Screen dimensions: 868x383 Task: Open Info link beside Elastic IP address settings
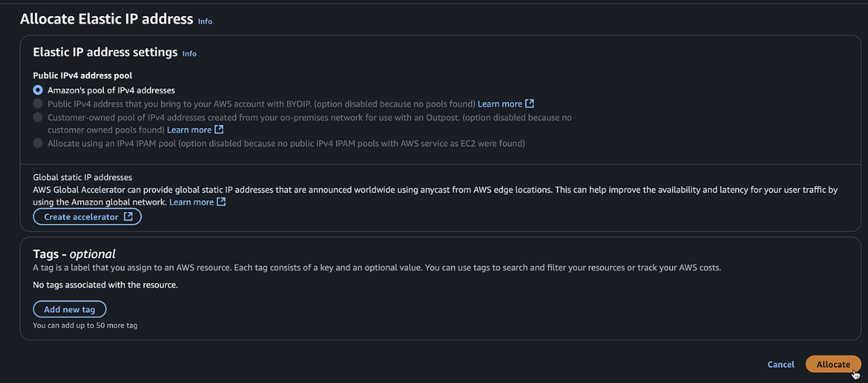tap(190, 53)
